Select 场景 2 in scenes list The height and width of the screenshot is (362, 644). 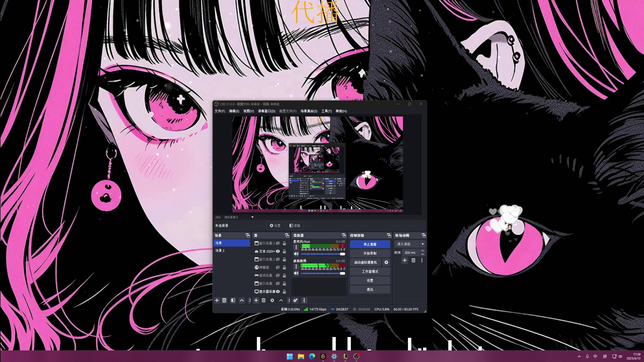220,250
